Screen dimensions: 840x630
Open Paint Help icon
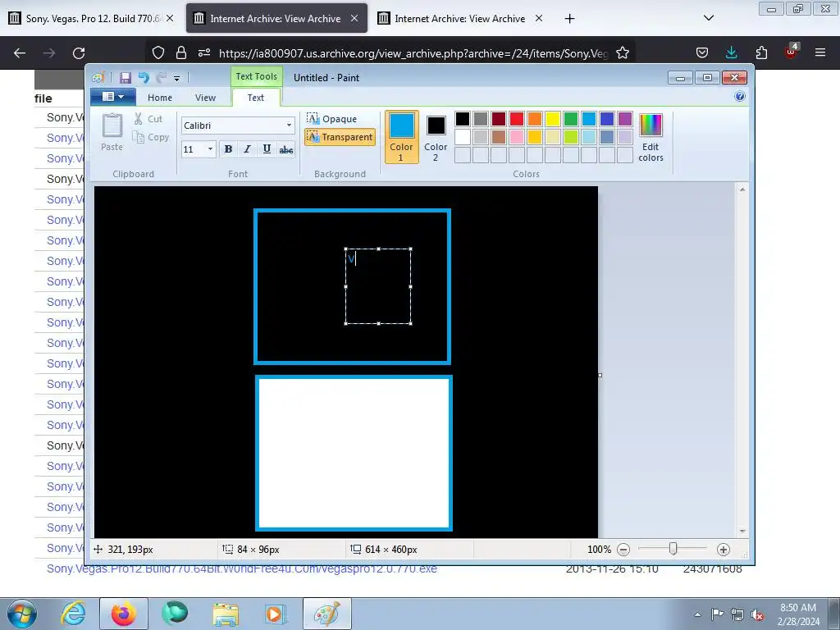(x=740, y=97)
